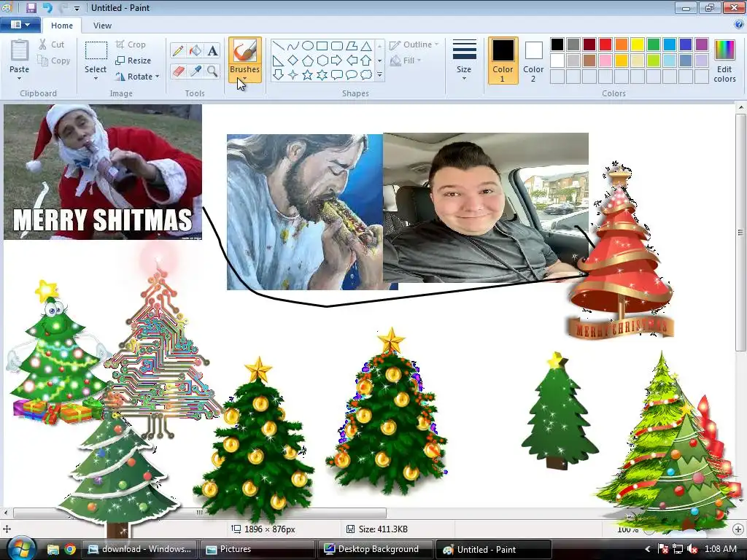
Task: Choose the Right triangle shape
Action: 278,61
